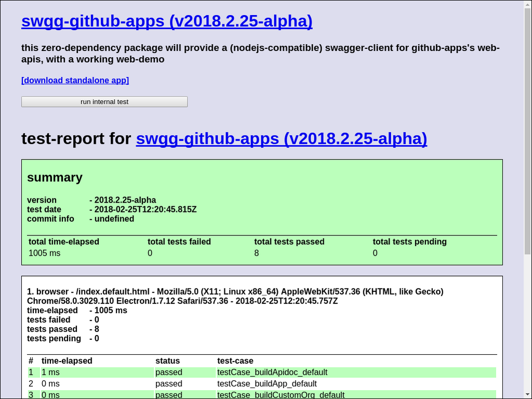Screen dimensions: 532x399
Task: Select the summary heading text
Action: click(55, 178)
